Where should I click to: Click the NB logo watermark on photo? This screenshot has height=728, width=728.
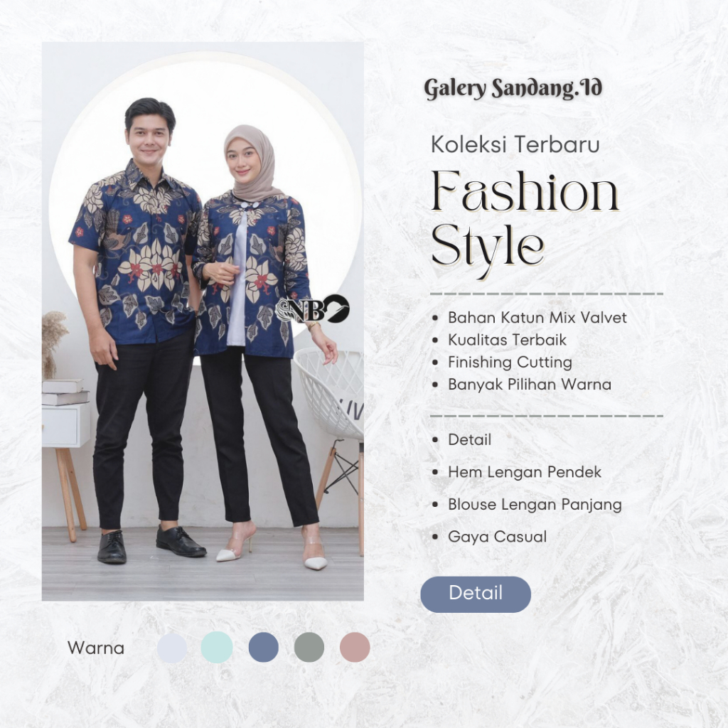pos(312,309)
